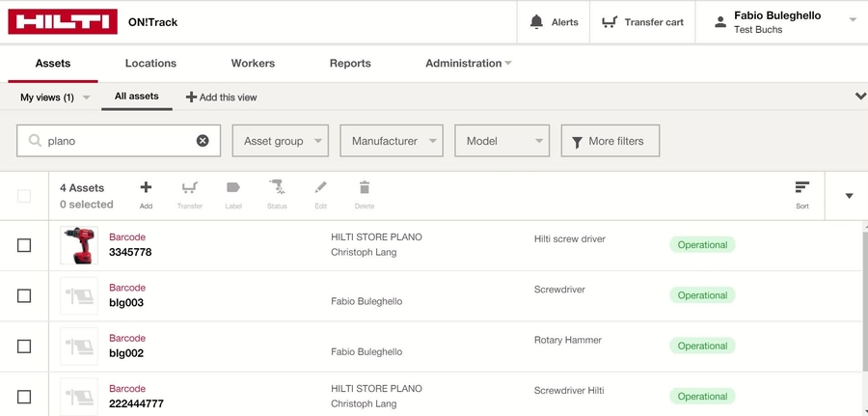Switch to the Workers tab
This screenshot has height=416, width=868.
[253, 63]
